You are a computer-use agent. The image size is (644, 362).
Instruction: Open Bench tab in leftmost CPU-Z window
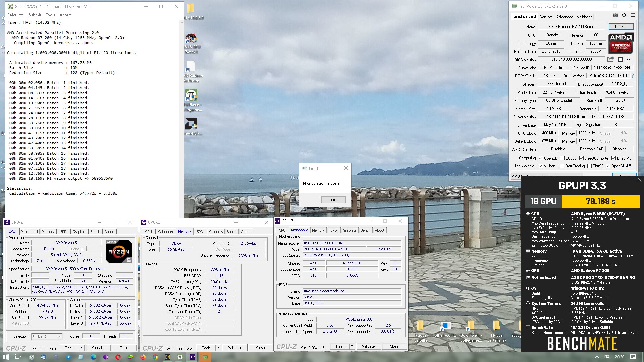(95, 232)
